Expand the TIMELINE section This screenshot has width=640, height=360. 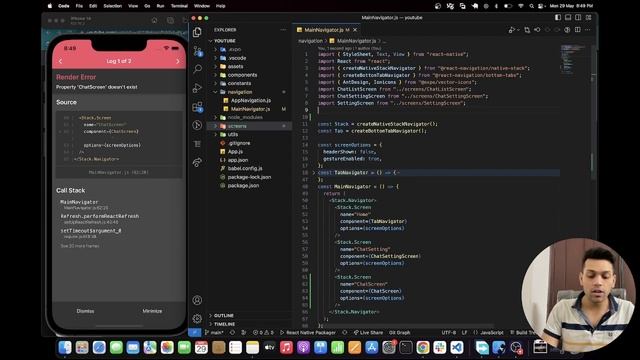pyautogui.click(x=224, y=324)
